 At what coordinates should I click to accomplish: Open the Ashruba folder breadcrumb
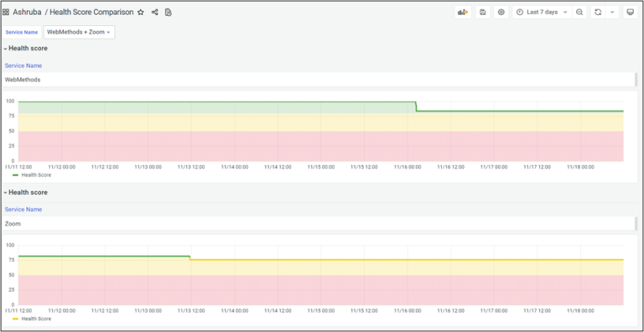coord(27,13)
